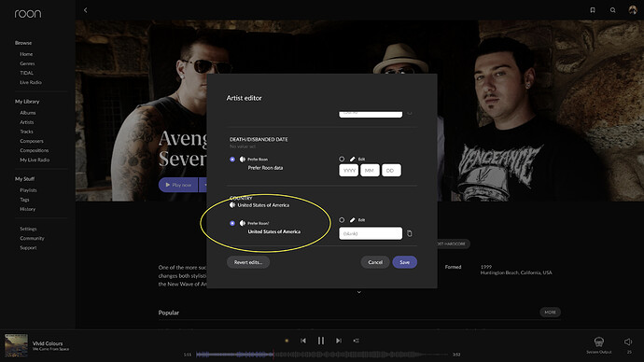The height and width of the screenshot is (362, 644).
Task: Open the search icon
Action: (x=612, y=10)
